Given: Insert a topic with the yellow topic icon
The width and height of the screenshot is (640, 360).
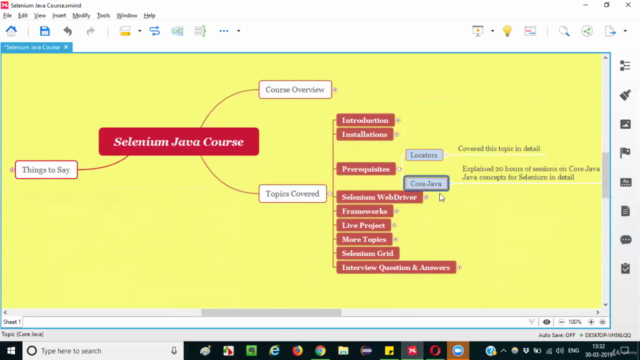Looking at the screenshot, I should click(125, 31).
